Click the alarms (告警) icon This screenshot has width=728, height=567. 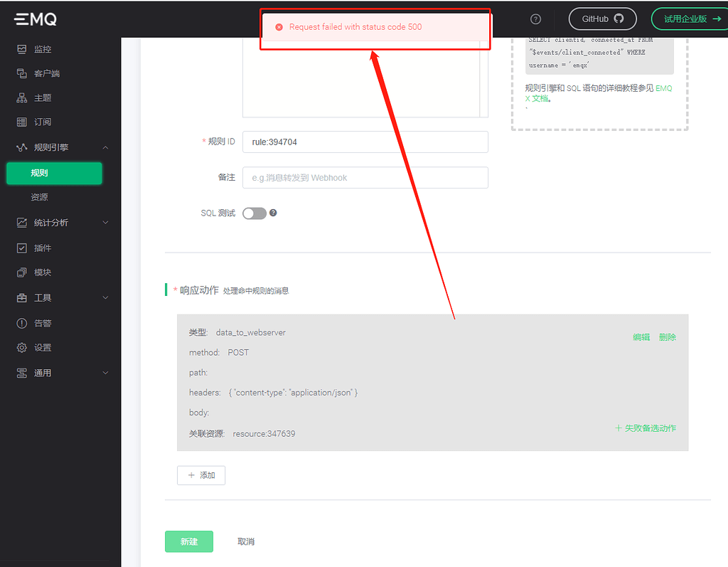21,323
